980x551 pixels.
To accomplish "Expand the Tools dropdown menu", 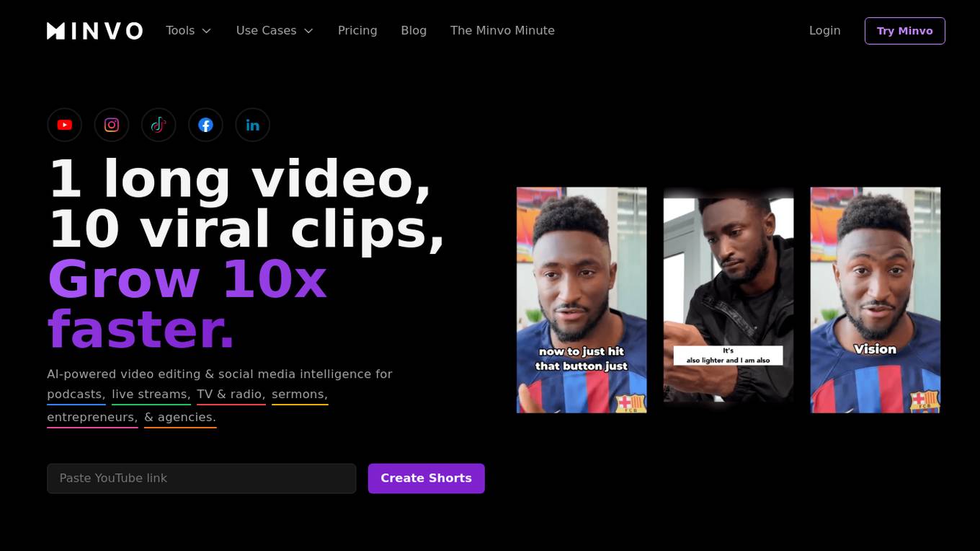I will tap(189, 30).
